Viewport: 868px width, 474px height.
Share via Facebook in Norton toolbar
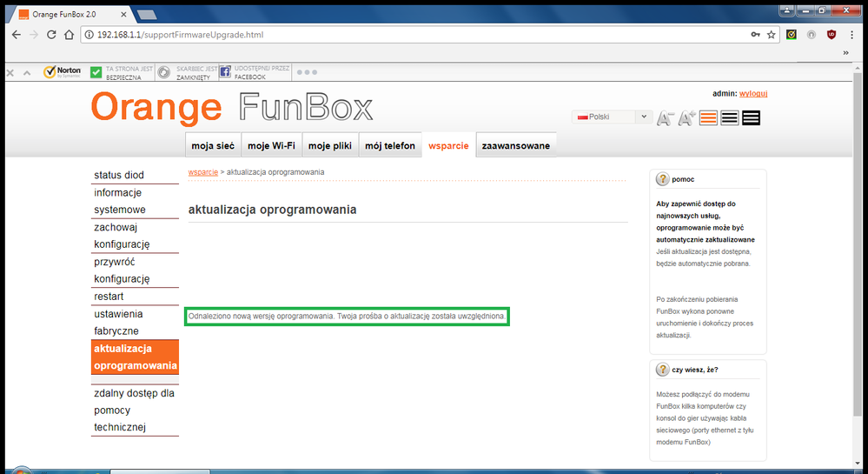tap(225, 72)
